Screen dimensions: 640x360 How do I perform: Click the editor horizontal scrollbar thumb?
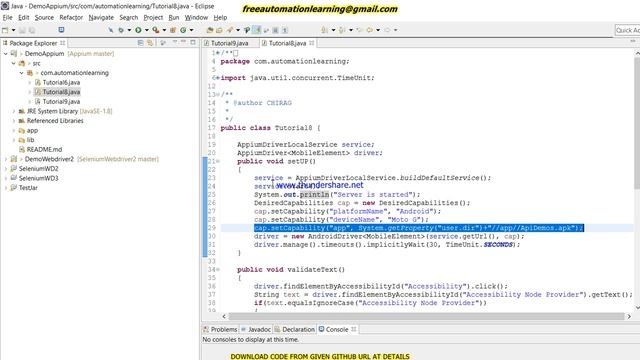tap(426, 316)
